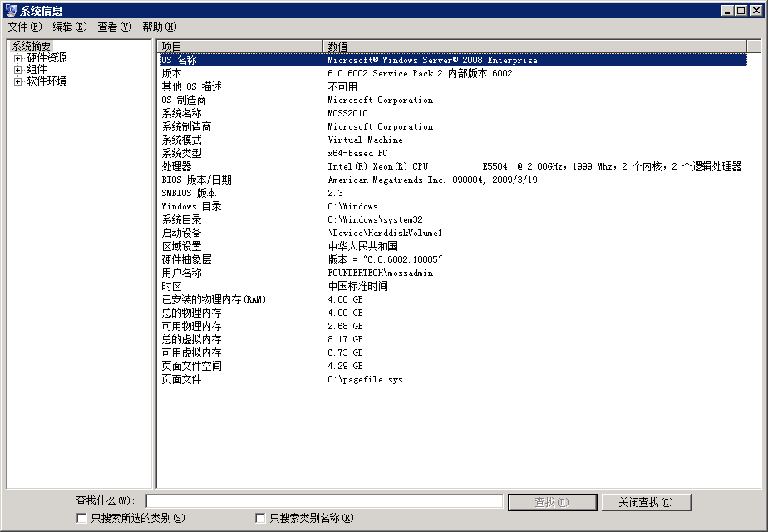
Task: Select the 区域设置 row
Action: pyautogui.click(x=453, y=246)
